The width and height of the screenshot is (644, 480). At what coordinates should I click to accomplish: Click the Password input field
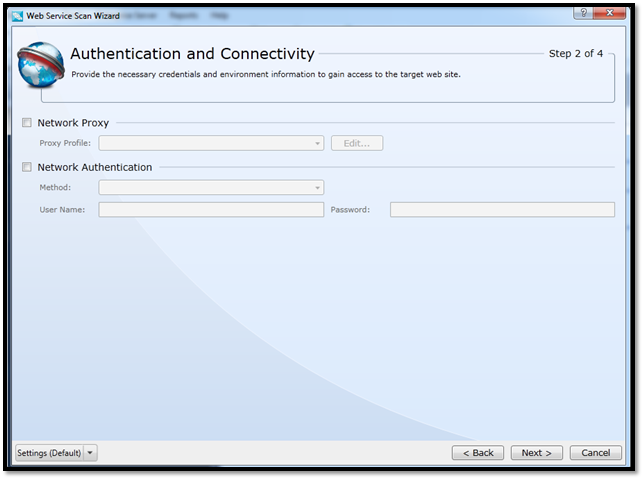(502, 210)
